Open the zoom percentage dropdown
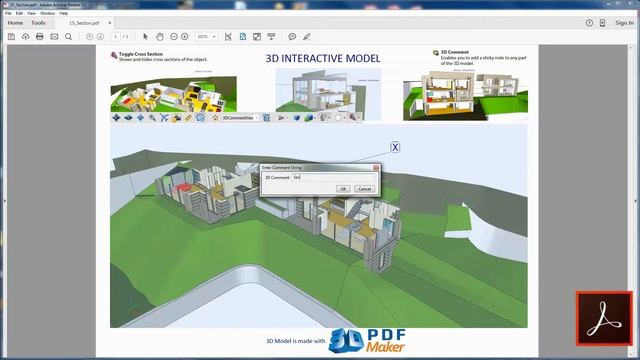 (x=207, y=36)
